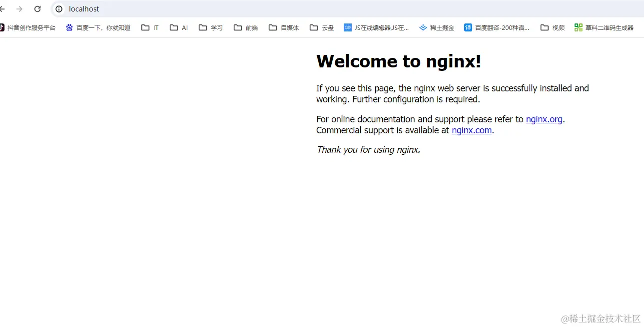
Task: Open the 百度翻译 bookmark
Action: coord(497,27)
